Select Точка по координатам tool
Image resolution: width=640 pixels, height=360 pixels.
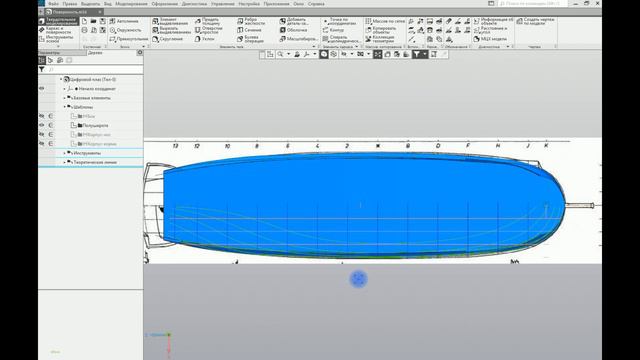click(339, 21)
